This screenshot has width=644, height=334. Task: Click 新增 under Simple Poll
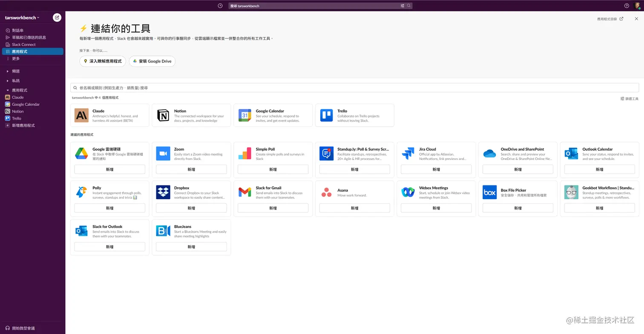pos(273,169)
